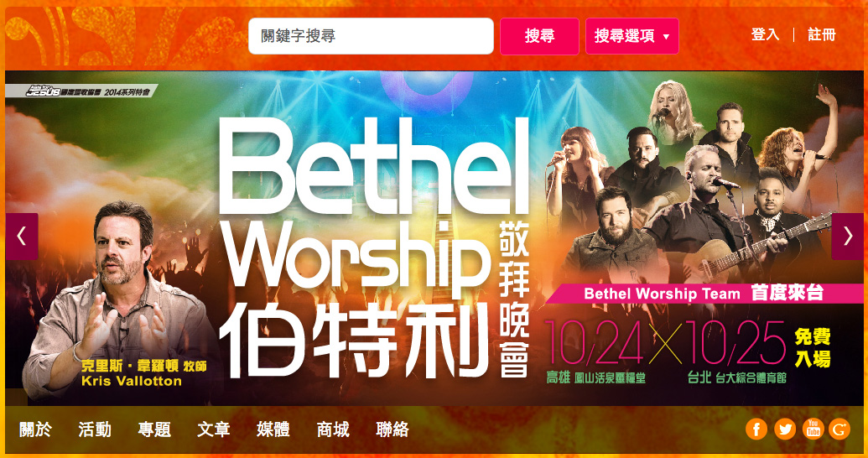This screenshot has width=868, height=458.
Task: Open the 註冊 register link
Action: click(x=822, y=34)
